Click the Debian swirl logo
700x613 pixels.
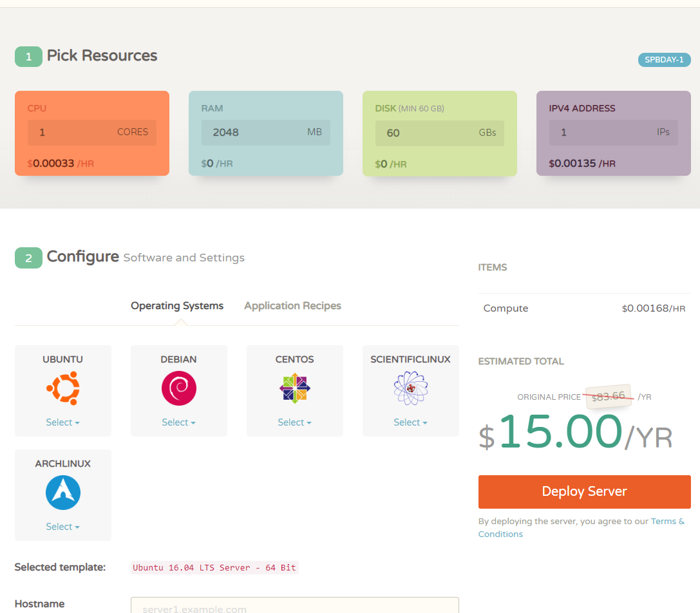tap(178, 388)
